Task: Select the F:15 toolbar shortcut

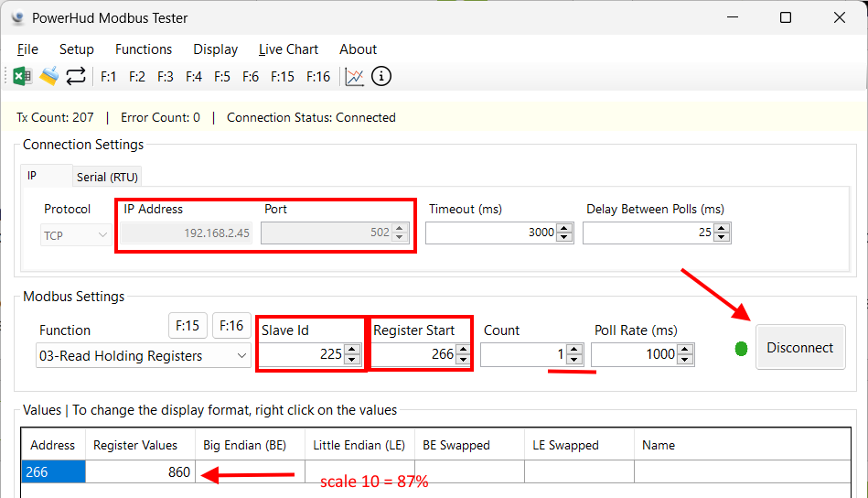Action: 283,77
